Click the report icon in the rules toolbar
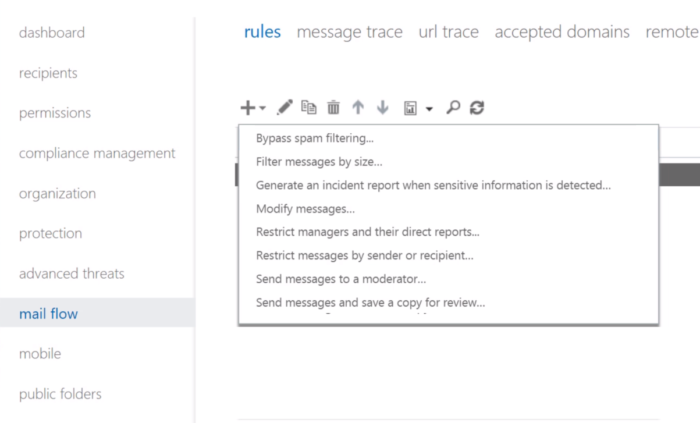 410,108
